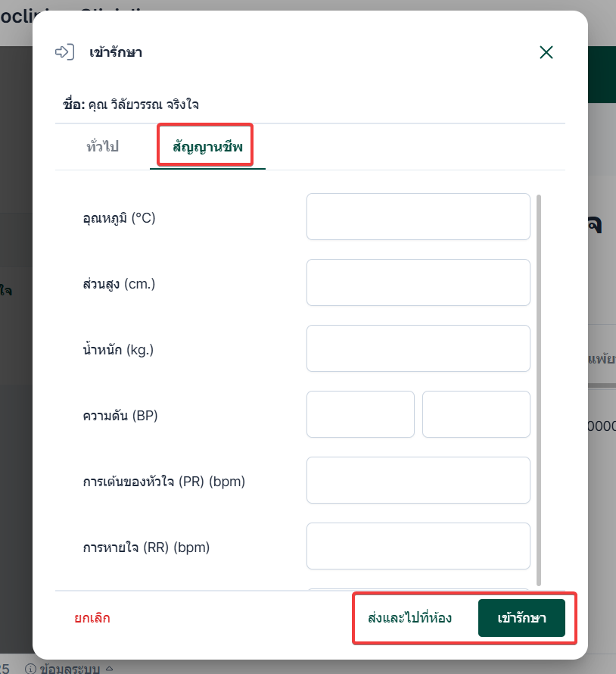Click the เข้ารักษา dialog title text
This screenshot has height=674, width=616.
coord(116,52)
